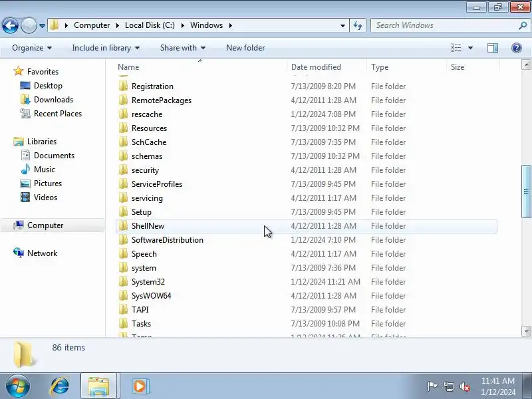This screenshot has height=399, width=532.
Task: Select the servicing folder icon
Action: coord(124,198)
